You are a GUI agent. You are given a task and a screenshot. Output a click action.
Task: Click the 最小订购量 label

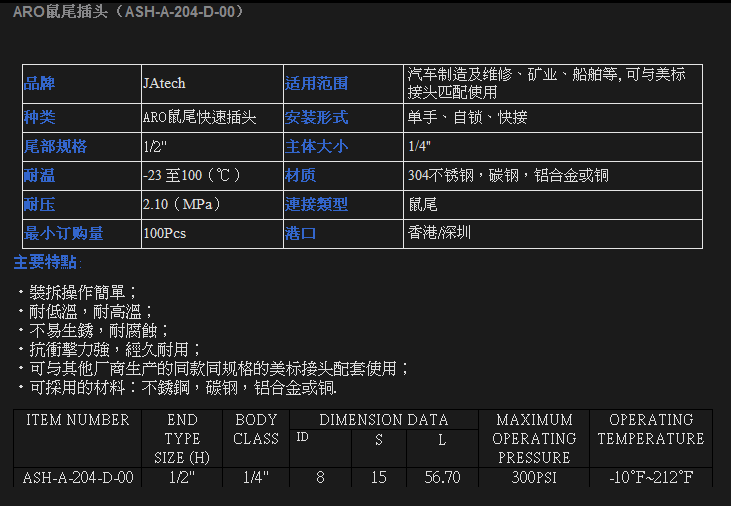point(63,233)
